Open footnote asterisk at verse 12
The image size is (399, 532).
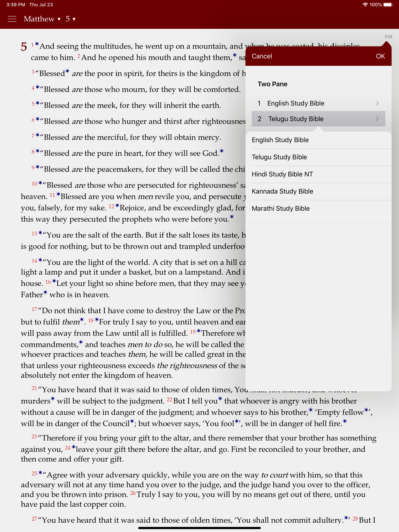pos(117,205)
